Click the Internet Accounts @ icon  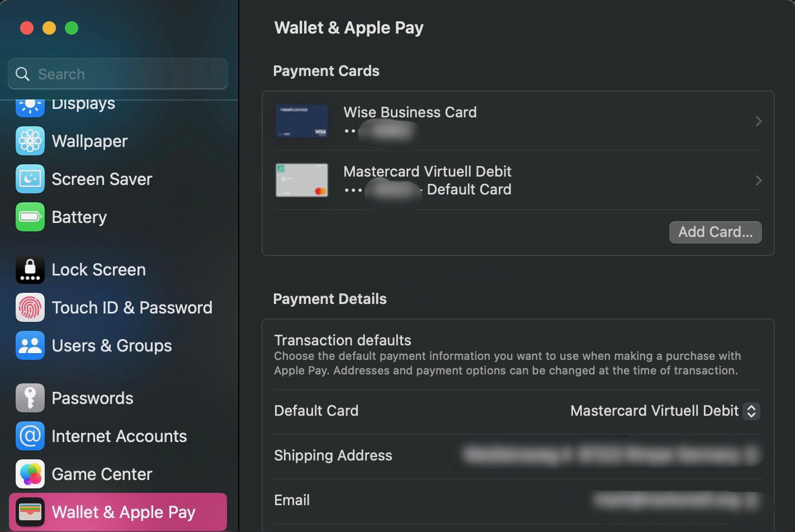point(30,436)
